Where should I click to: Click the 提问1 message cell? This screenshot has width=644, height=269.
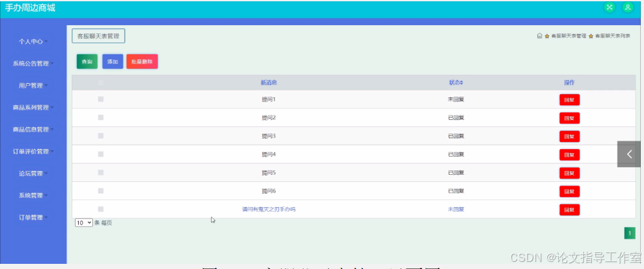[269, 99]
